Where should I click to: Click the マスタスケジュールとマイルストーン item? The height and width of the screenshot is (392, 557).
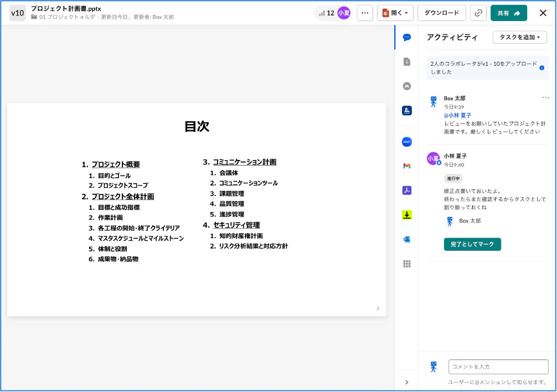tap(141, 238)
